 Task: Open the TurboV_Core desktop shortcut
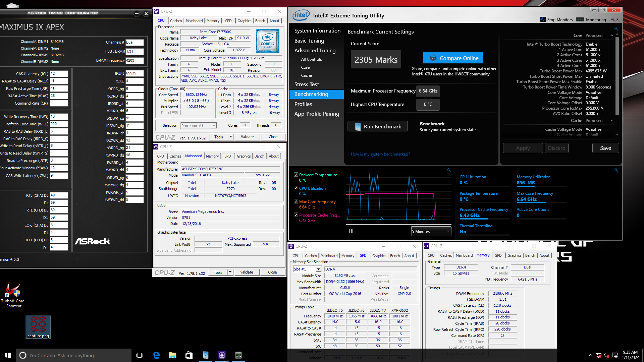click(x=12, y=295)
